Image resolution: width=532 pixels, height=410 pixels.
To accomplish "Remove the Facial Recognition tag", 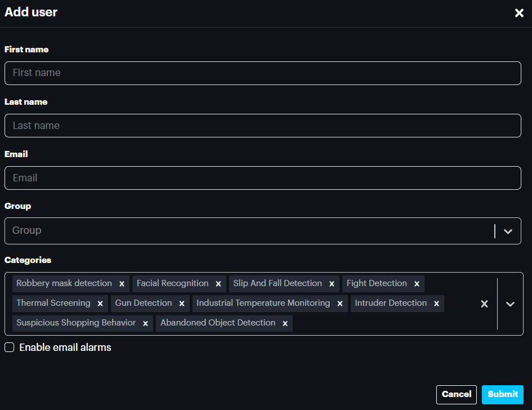I will click(218, 284).
